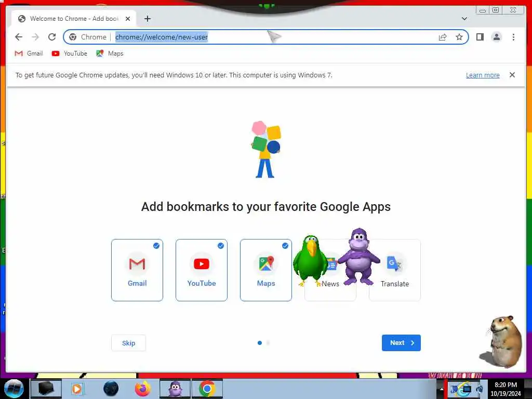Viewport: 532px width, 399px height.
Task: Open the Gmail bookmark in bookmarks bar
Action: 29,54
